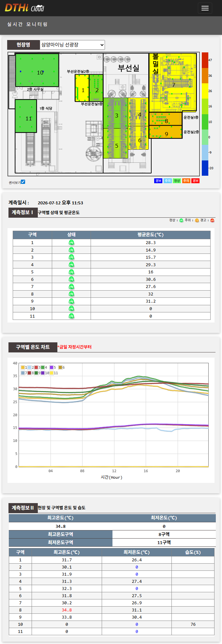
Task: Open the 현장명 site dropdown
Action: click(x=72, y=45)
